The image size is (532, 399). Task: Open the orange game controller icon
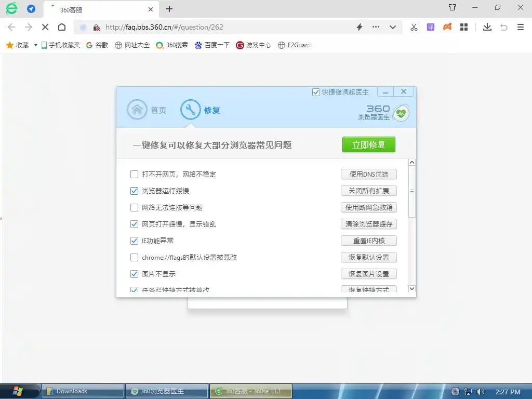click(447, 27)
